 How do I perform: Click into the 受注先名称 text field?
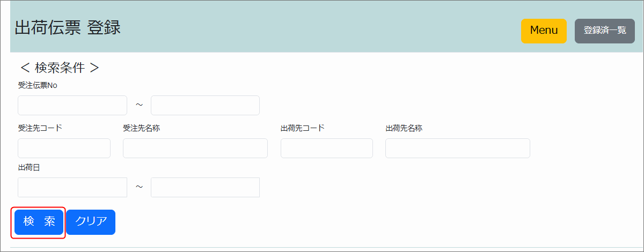195,148
